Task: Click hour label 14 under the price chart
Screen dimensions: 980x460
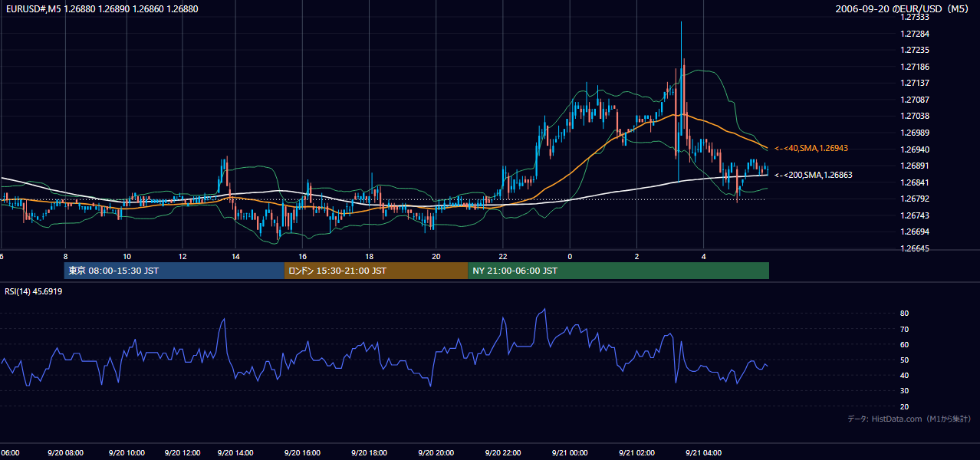Action: point(235,256)
